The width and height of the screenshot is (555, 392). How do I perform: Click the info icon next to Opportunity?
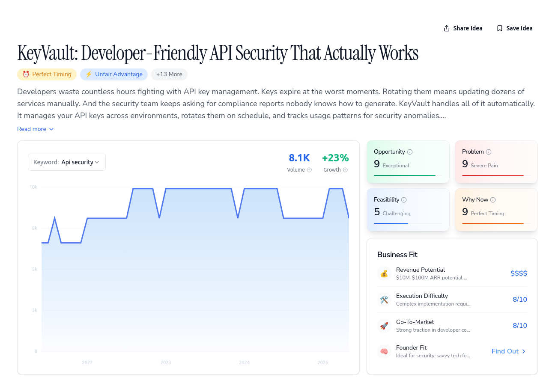[410, 152]
